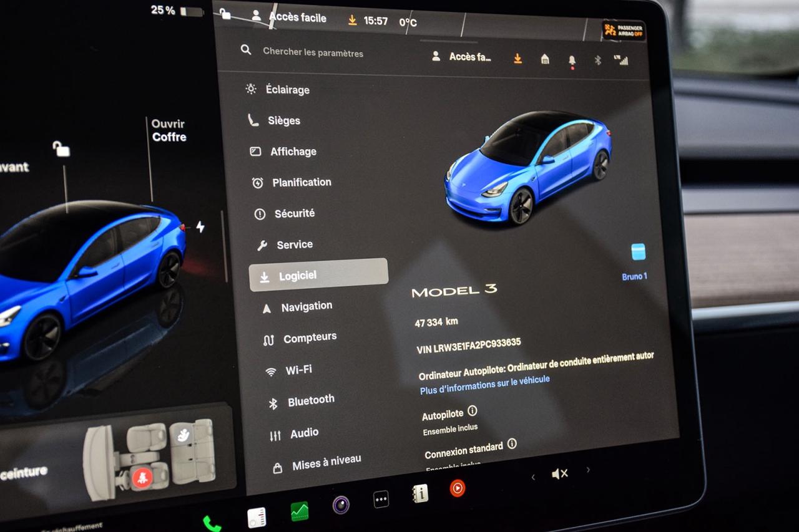Screen dimensions: 799x532
Task: Mute the vehicle audio with the speaker icon
Action: (x=560, y=473)
